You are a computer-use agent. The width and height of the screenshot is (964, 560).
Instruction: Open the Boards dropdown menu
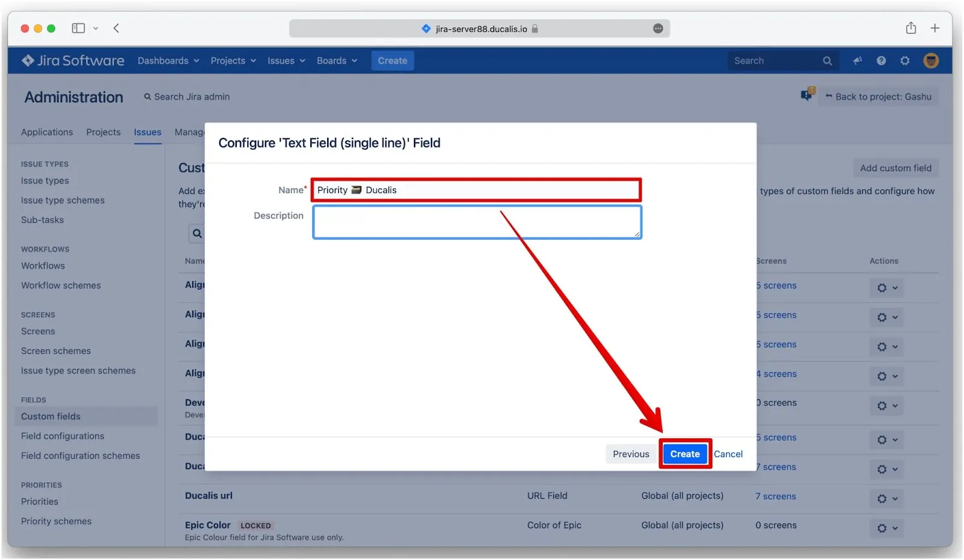[337, 61]
